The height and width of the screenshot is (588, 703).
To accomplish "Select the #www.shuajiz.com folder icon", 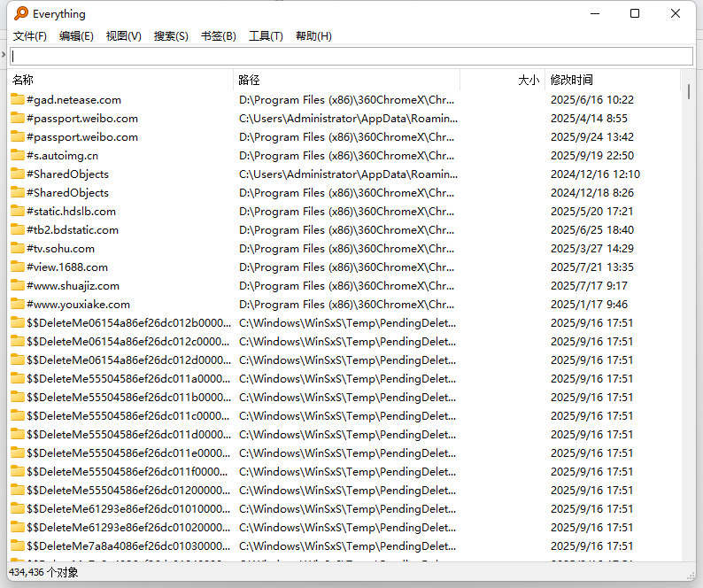I will [x=18, y=285].
